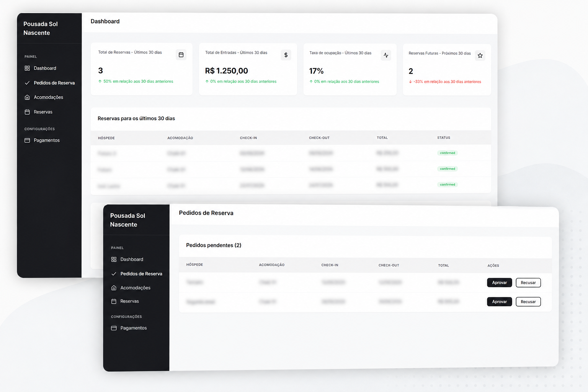This screenshot has height=392, width=588.
Task: Click "Reservas Futuras - Próximos 30 dias" title
Action: (x=440, y=54)
